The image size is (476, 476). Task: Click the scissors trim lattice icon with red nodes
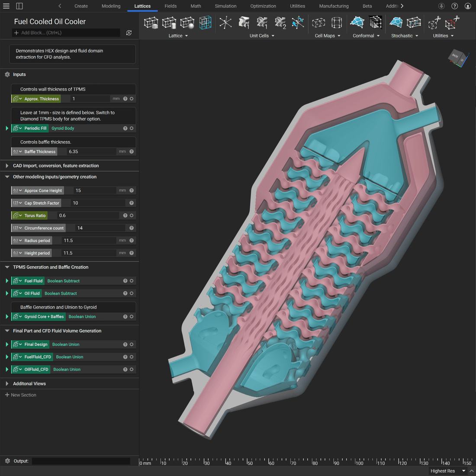[x=452, y=23]
